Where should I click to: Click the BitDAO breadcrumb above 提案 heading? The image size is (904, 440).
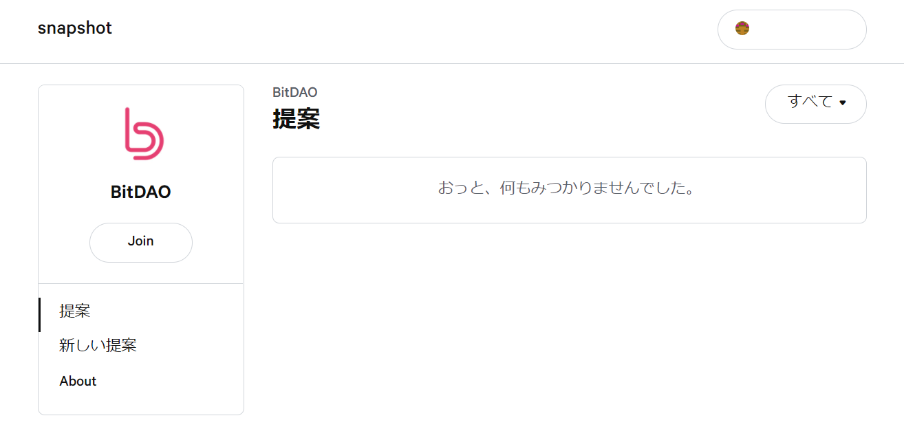click(295, 92)
